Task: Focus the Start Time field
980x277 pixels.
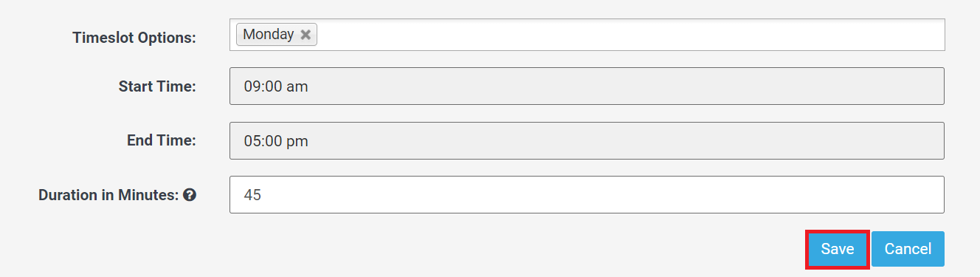Action: [x=587, y=86]
